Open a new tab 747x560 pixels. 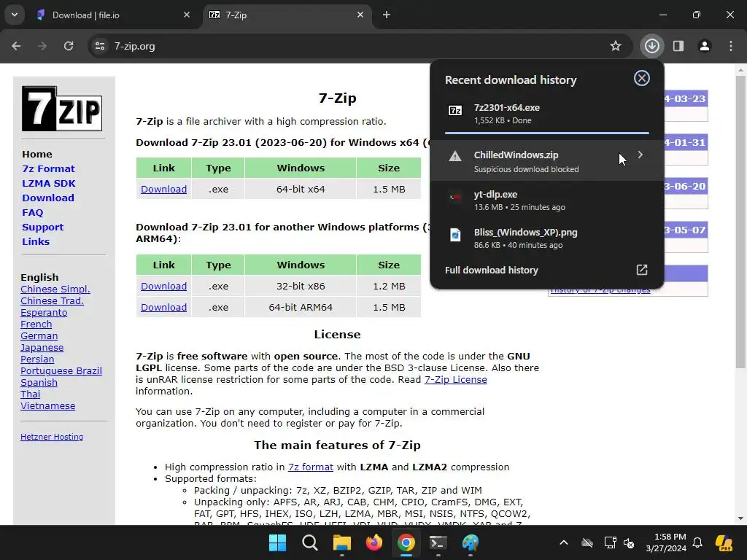pyautogui.click(x=387, y=15)
